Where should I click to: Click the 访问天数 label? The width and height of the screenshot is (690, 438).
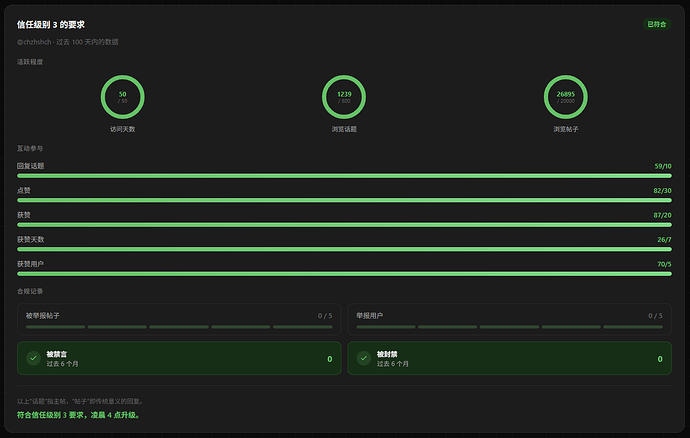[122, 129]
